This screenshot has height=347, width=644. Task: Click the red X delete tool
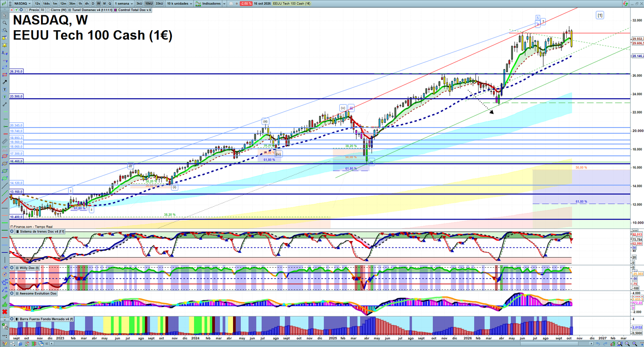click(4, 312)
